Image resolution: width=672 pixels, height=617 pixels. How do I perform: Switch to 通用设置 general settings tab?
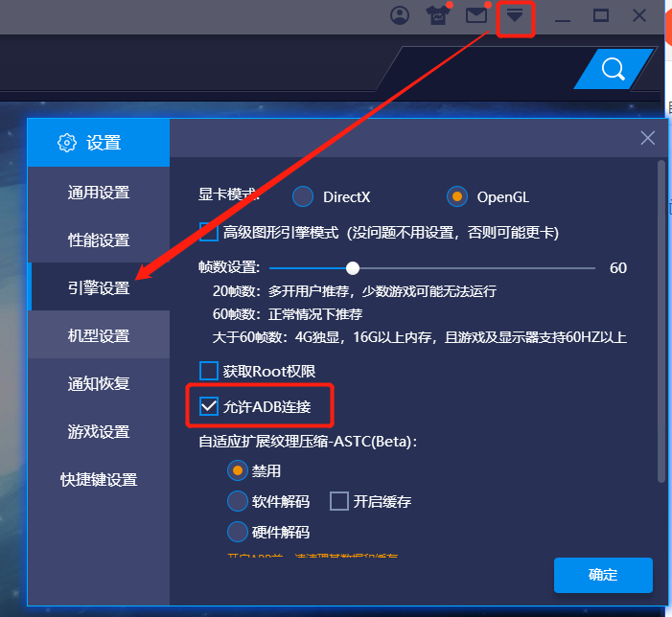[99, 193]
